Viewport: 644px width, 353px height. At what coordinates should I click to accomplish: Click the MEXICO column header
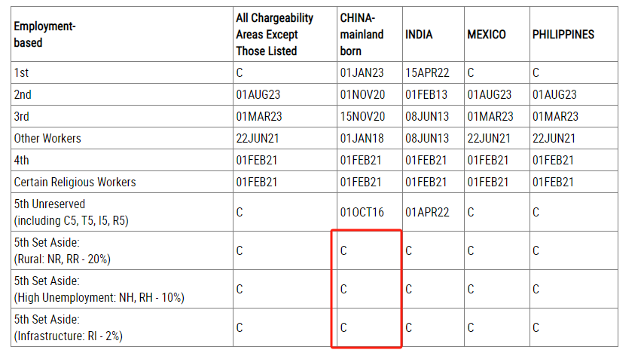[x=487, y=35]
